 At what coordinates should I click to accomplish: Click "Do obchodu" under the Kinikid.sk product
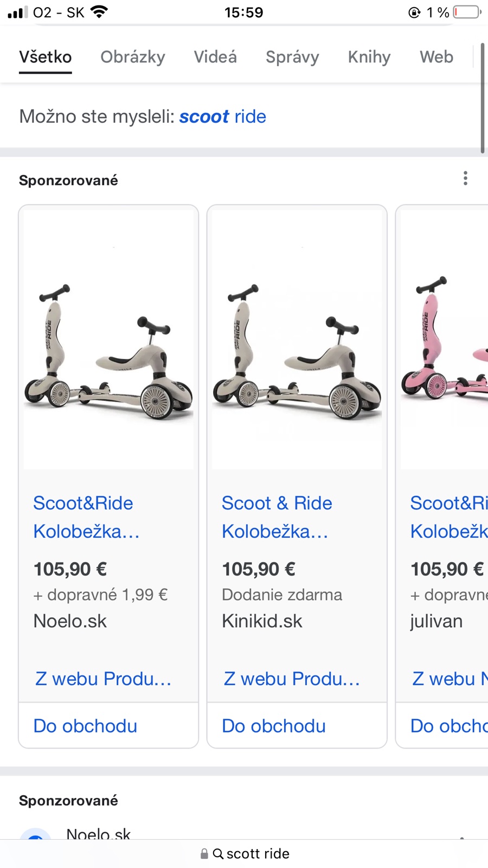274,726
